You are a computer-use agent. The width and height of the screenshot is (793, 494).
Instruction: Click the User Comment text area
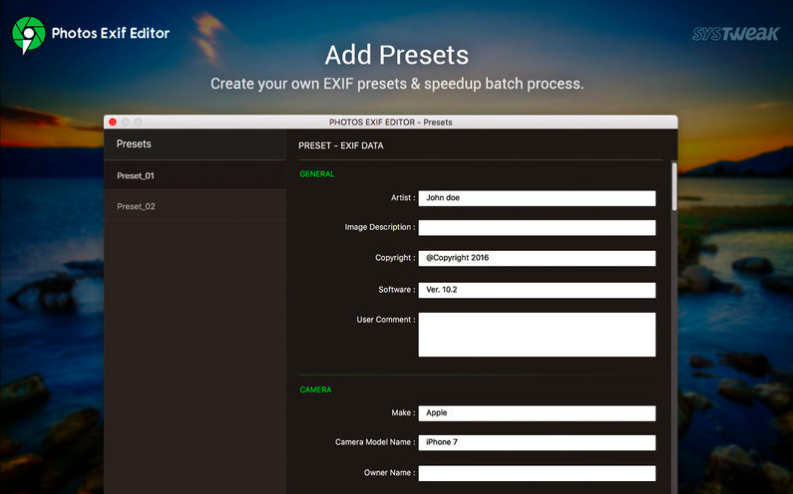537,334
